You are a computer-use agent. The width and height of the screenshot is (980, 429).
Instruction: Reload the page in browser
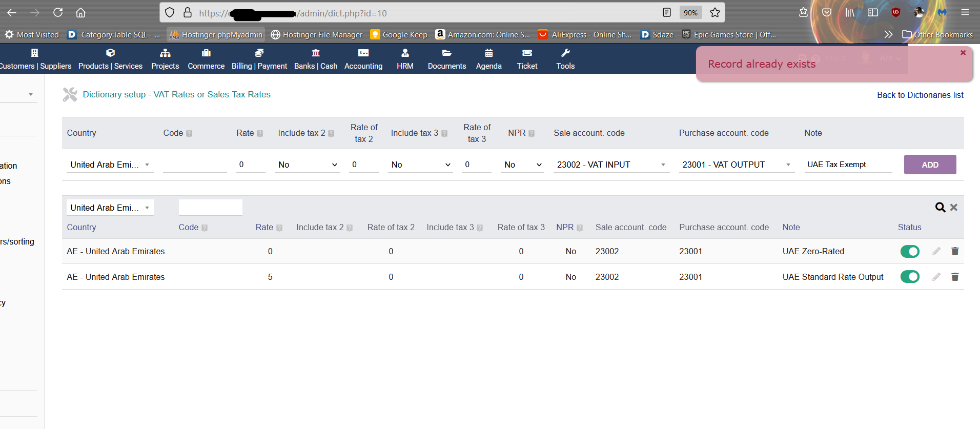pyautogui.click(x=58, y=13)
